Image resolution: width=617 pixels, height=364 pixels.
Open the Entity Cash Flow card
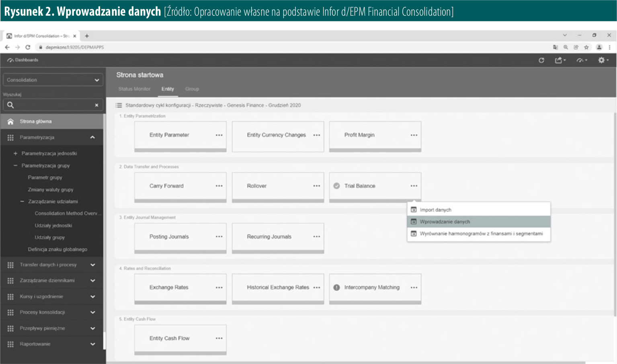(x=180, y=339)
